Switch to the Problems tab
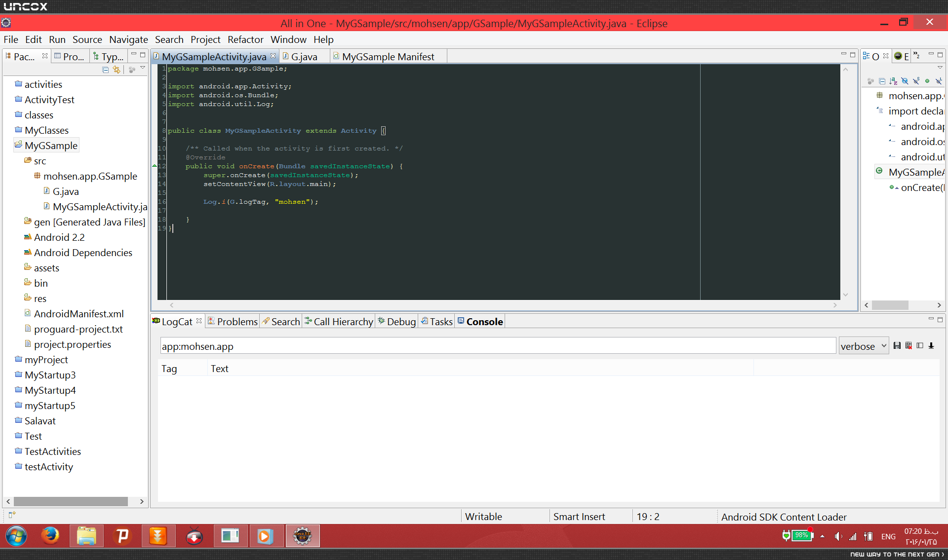The width and height of the screenshot is (948, 560). 233,322
